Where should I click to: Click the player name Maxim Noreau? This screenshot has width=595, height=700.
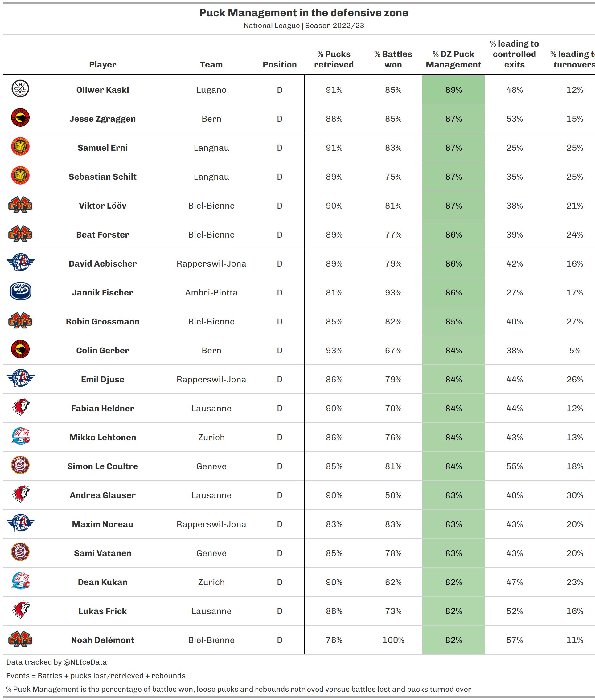(x=103, y=524)
